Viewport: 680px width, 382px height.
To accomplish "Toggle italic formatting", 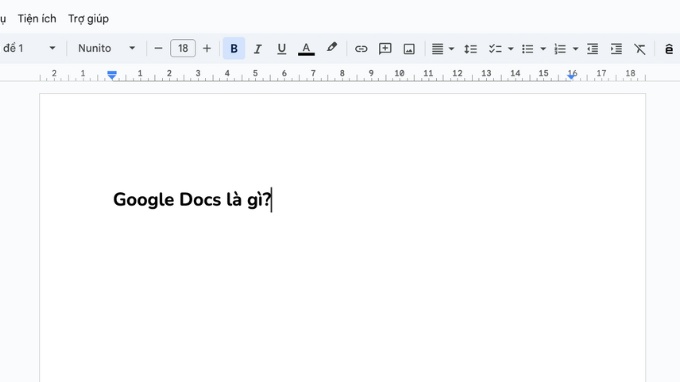I will [258, 49].
